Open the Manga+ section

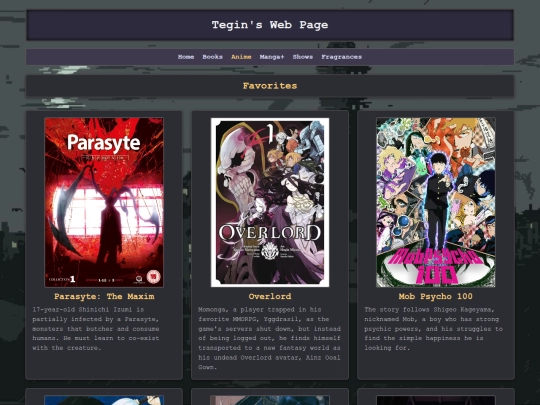(x=272, y=57)
